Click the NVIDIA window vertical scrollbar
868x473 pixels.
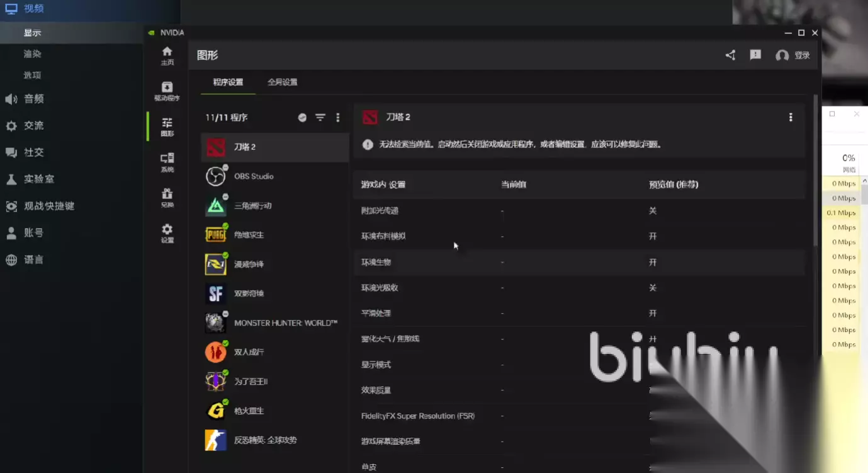(x=816, y=170)
